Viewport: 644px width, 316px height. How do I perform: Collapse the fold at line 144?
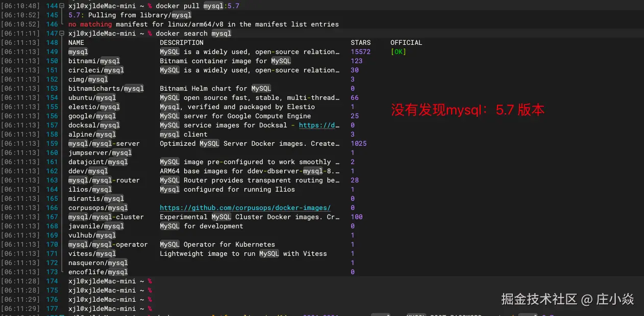coord(62,6)
